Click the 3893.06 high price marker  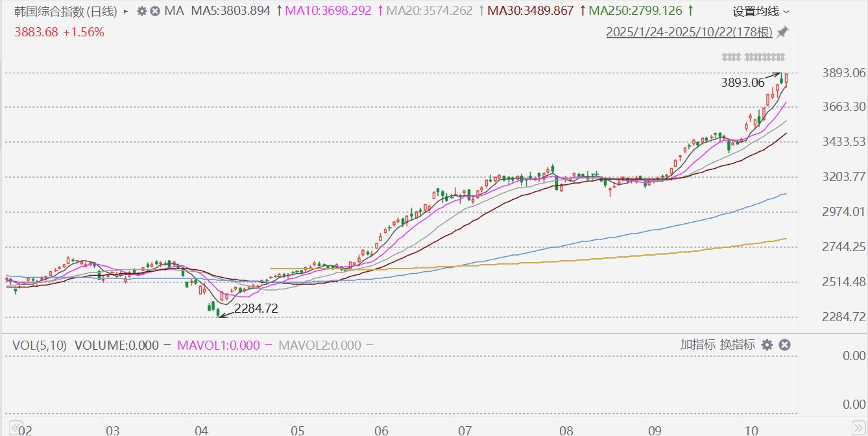743,82
